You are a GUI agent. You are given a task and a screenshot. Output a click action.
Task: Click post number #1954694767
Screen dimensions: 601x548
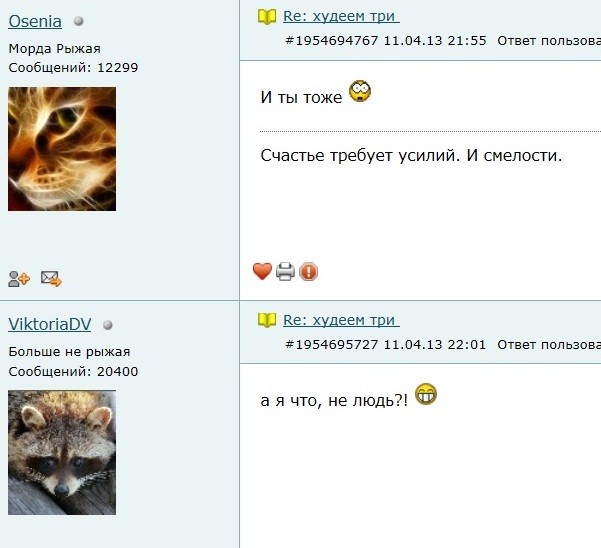pos(332,41)
